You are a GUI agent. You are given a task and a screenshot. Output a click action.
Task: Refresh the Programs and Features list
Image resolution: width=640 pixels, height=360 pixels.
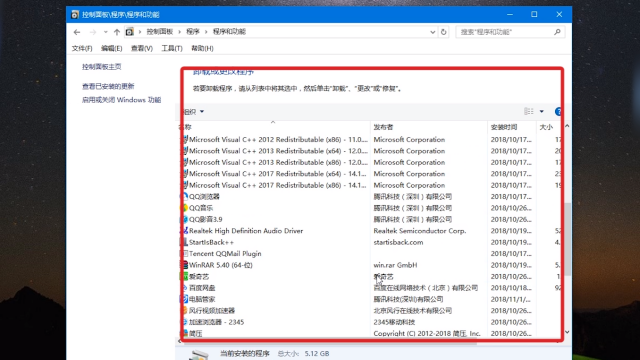444,32
